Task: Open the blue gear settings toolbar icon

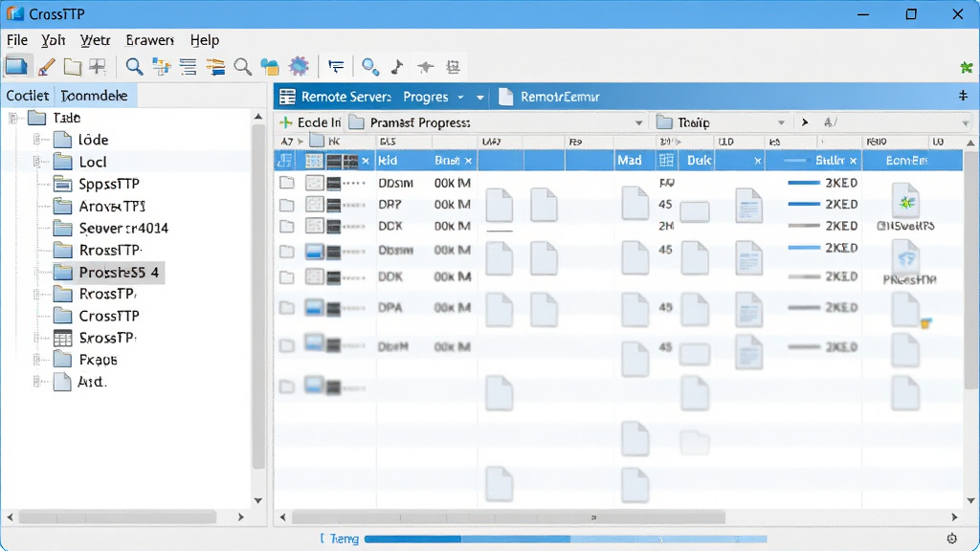Action: [299, 66]
